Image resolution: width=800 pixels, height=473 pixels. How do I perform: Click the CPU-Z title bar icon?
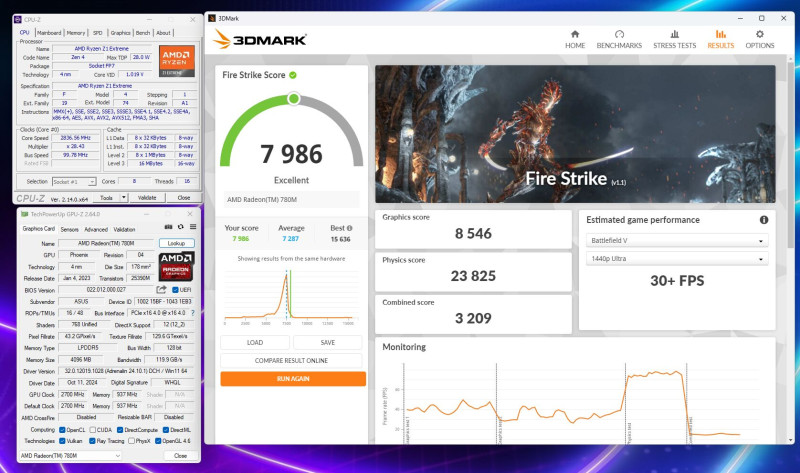pyautogui.click(x=18, y=19)
